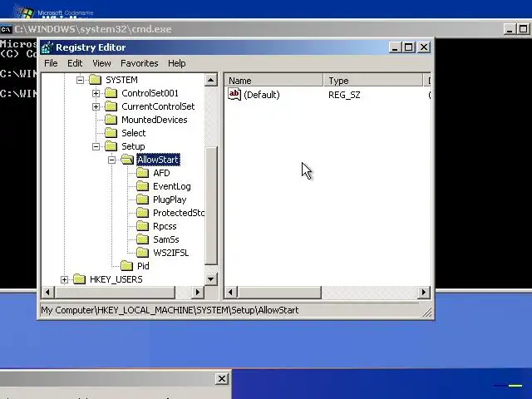Click the Select key folder icon
The image size is (532, 399).
click(111, 133)
